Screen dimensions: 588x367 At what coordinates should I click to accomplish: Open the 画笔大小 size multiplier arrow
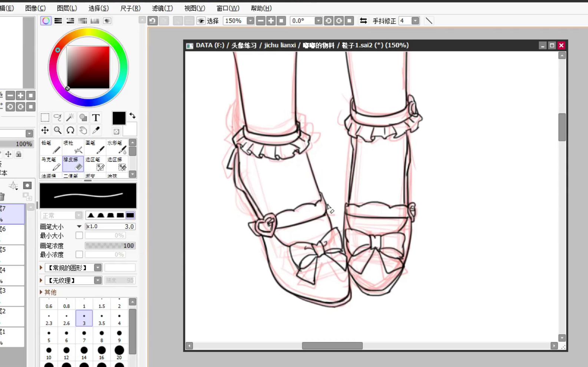pos(79,226)
